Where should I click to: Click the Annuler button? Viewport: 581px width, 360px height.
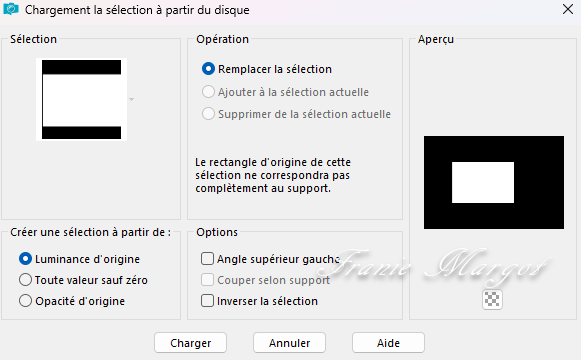289,343
